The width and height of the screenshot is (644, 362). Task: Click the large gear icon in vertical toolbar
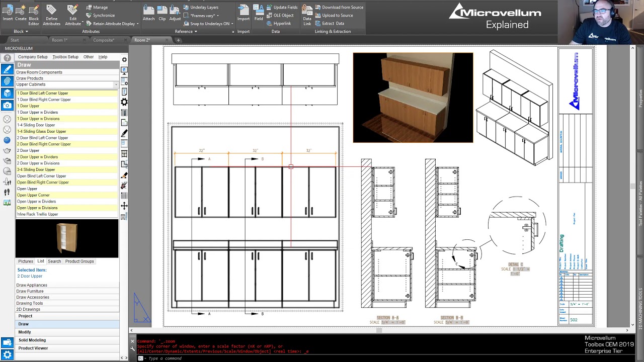(x=124, y=102)
